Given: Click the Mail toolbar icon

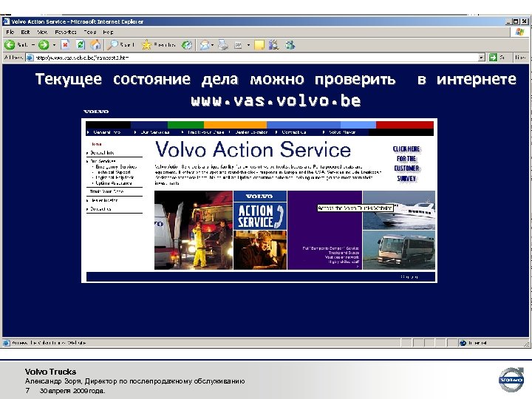Looking at the screenshot, I should pos(204,44).
